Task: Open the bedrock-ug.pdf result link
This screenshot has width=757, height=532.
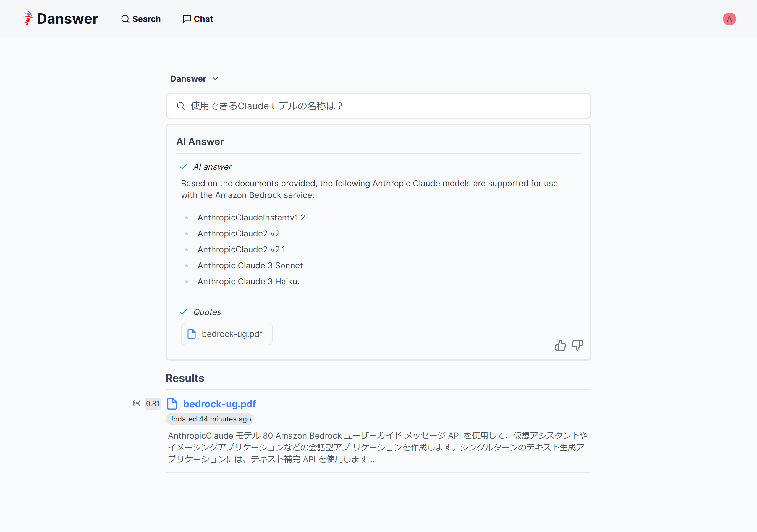Action: 220,404
